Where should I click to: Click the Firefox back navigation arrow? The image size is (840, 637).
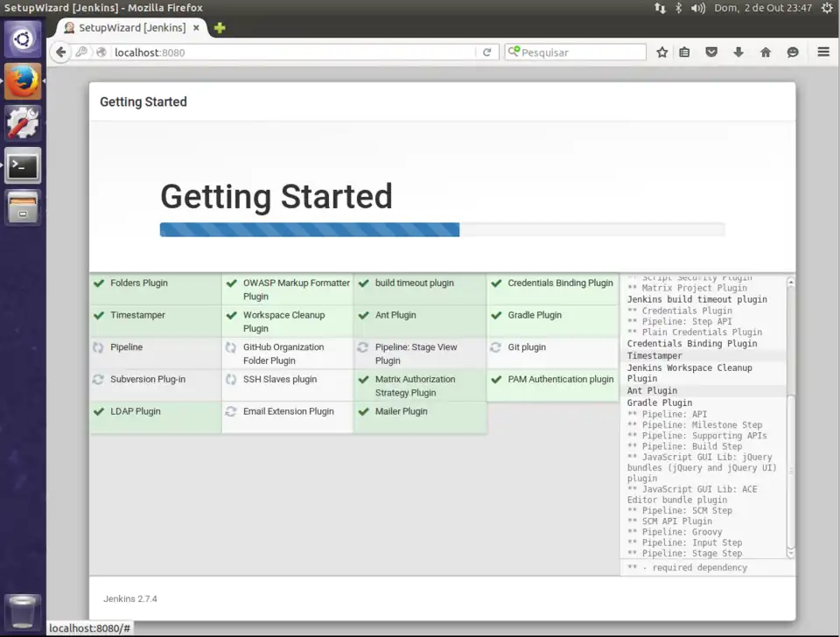59,52
